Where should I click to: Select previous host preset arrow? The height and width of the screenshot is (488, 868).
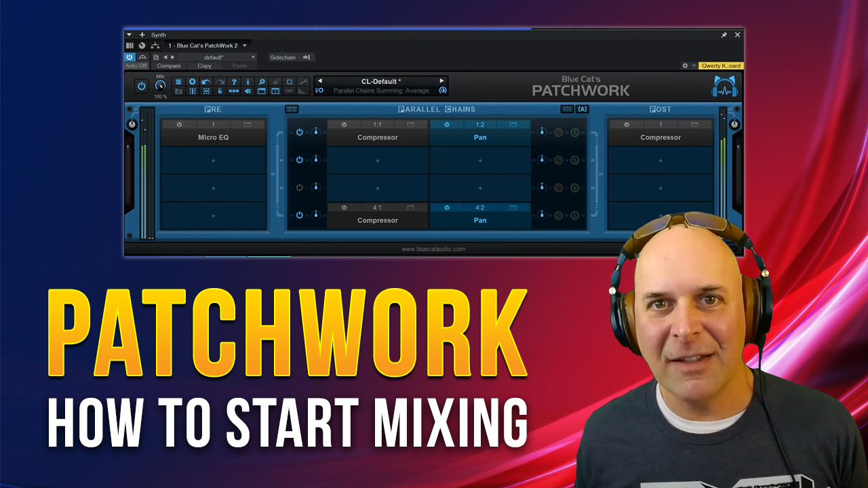pos(165,58)
